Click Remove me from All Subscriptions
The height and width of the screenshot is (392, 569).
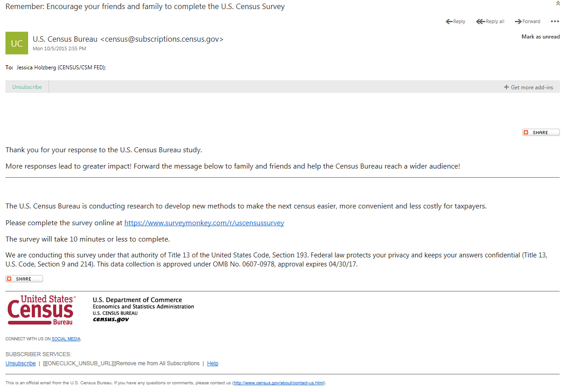coord(158,363)
